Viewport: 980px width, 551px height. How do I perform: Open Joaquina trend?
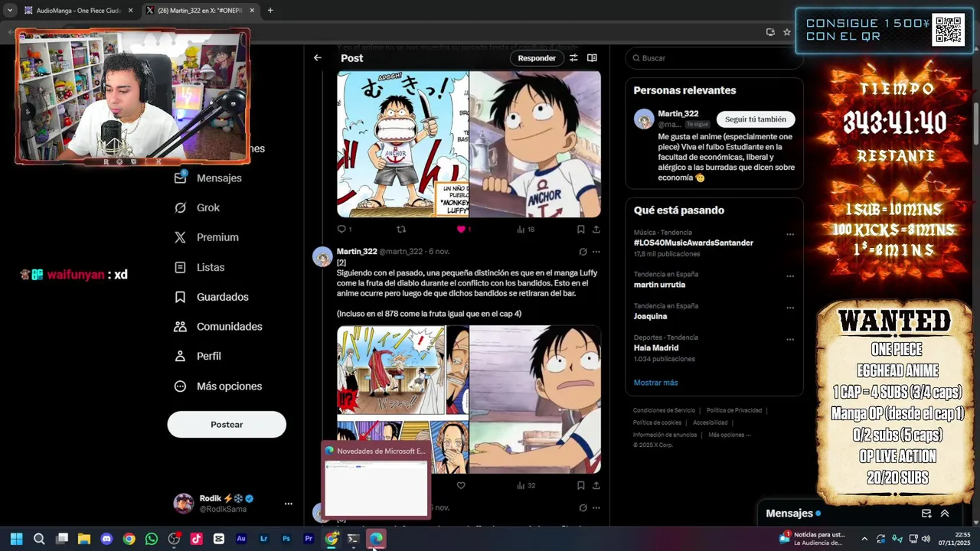coord(650,316)
